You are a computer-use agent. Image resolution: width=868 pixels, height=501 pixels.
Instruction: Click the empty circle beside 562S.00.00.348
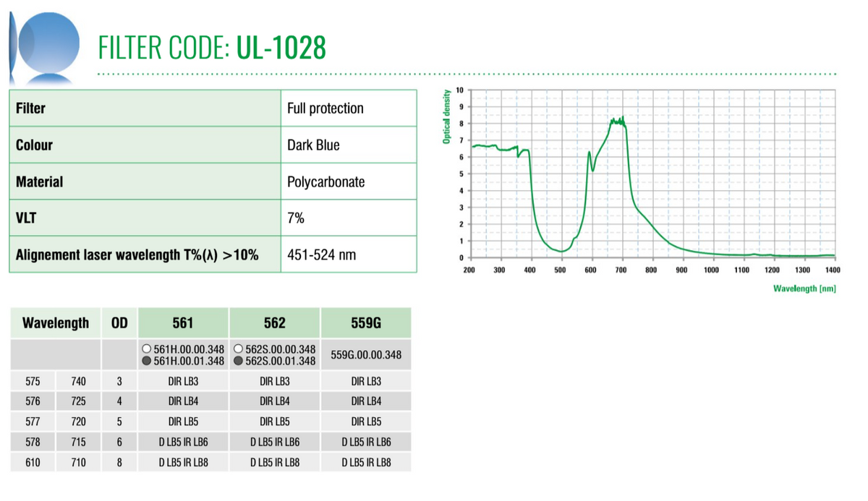(x=238, y=348)
